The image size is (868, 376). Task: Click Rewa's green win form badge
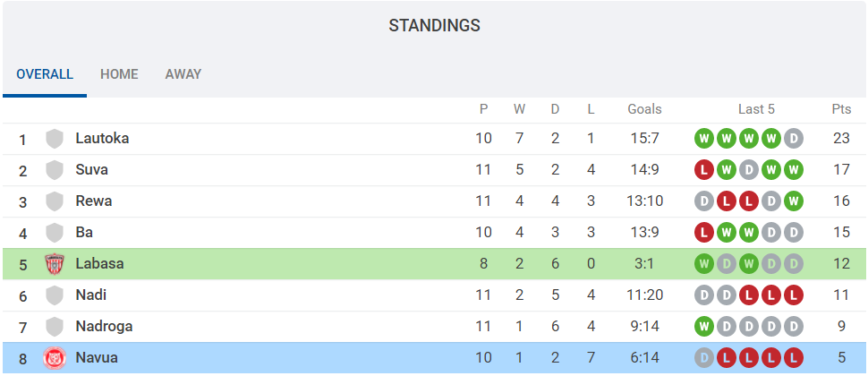[x=793, y=201]
